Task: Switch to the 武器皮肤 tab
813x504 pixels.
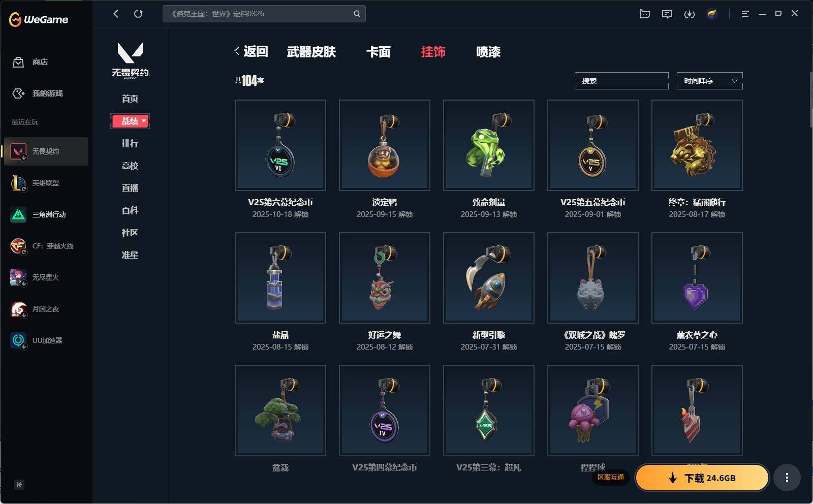Action: coord(311,52)
